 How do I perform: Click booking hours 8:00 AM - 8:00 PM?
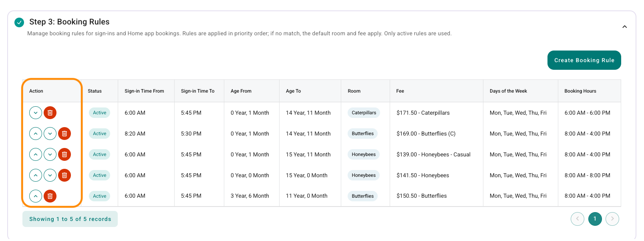pos(588,175)
